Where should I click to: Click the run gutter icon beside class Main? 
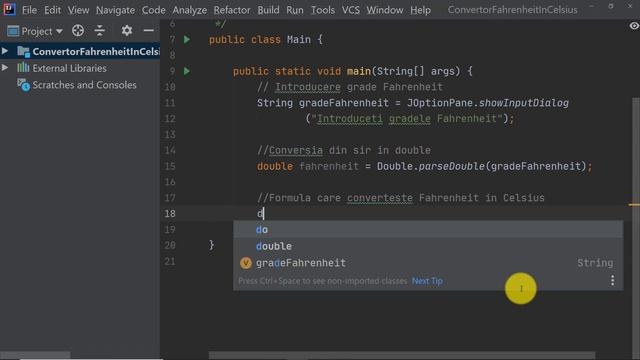pyautogui.click(x=187, y=40)
